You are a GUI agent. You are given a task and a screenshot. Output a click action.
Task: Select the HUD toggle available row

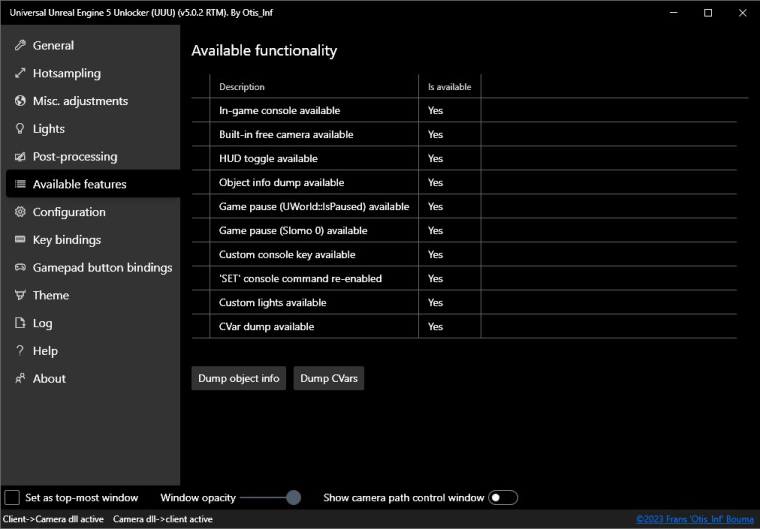(x=464, y=159)
